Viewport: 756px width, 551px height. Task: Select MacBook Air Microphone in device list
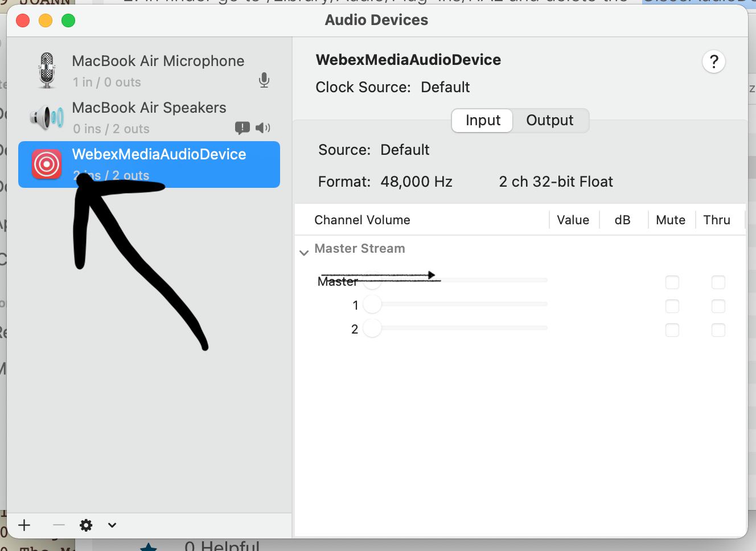pos(149,71)
